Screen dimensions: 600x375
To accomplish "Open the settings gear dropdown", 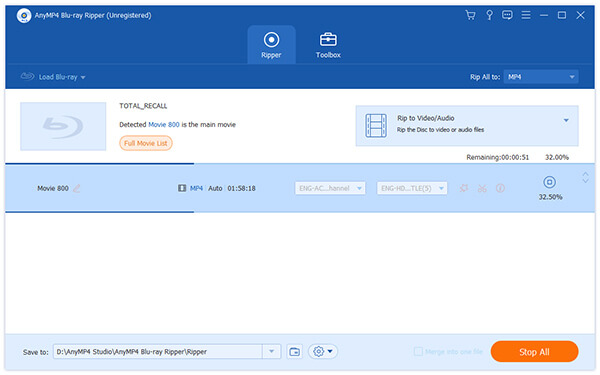I will point(323,351).
